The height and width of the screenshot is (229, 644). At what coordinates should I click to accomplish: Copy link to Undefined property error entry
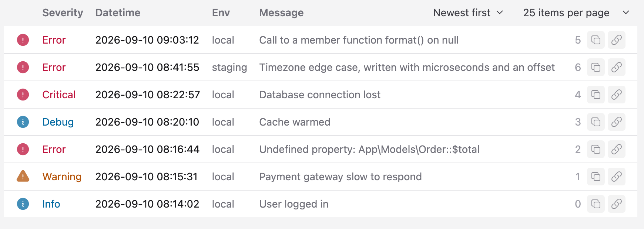617,149
